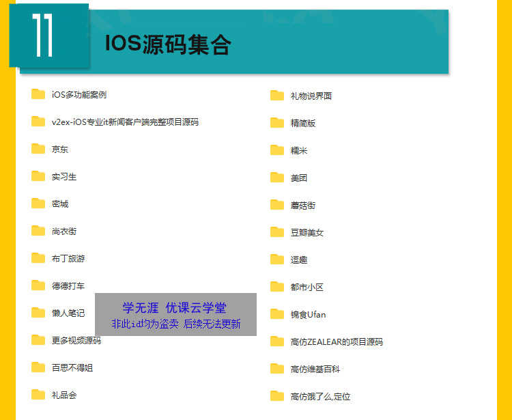Click the folder icon beside 美团
Screen dimensions: 512x420
point(277,178)
